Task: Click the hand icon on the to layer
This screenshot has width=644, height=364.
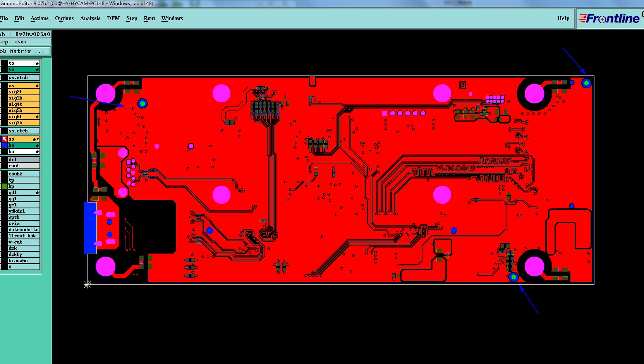Action: (37, 63)
